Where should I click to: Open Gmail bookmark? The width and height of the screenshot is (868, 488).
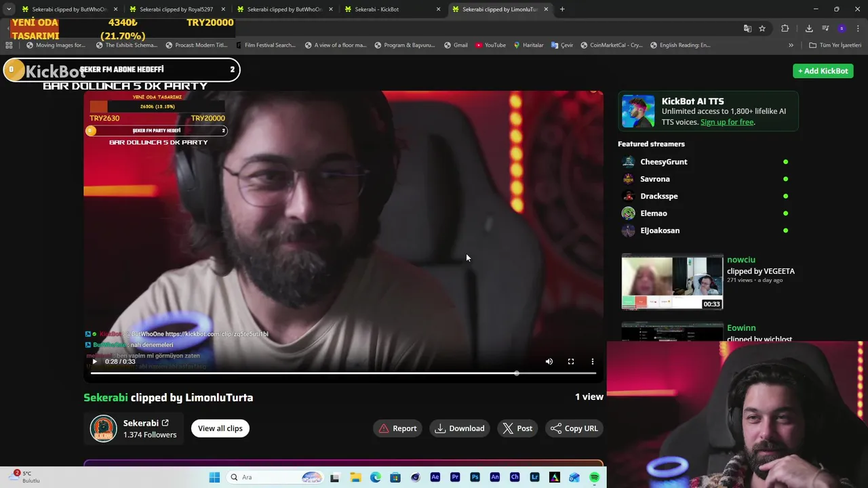pyautogui.click(x=456, y=45)
